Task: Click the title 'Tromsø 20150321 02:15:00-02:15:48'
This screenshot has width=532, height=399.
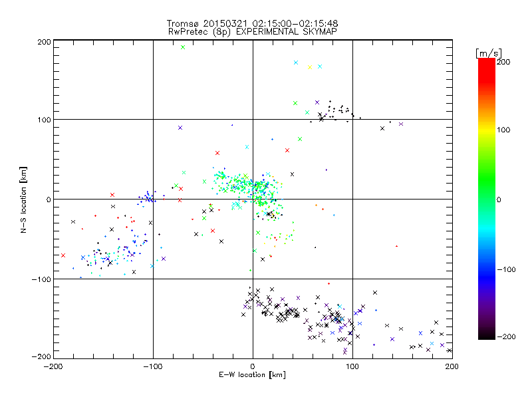Action: coord(253,23)
